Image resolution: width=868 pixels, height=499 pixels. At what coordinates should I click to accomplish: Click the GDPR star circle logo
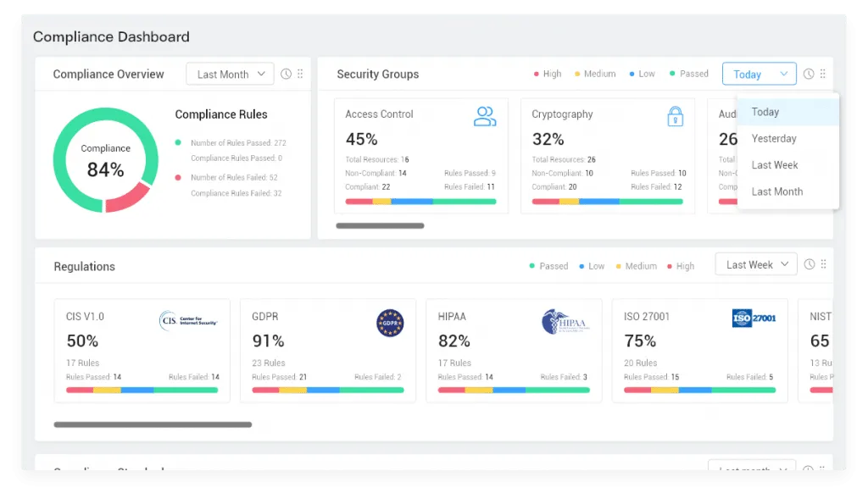(x=390, y=323)
